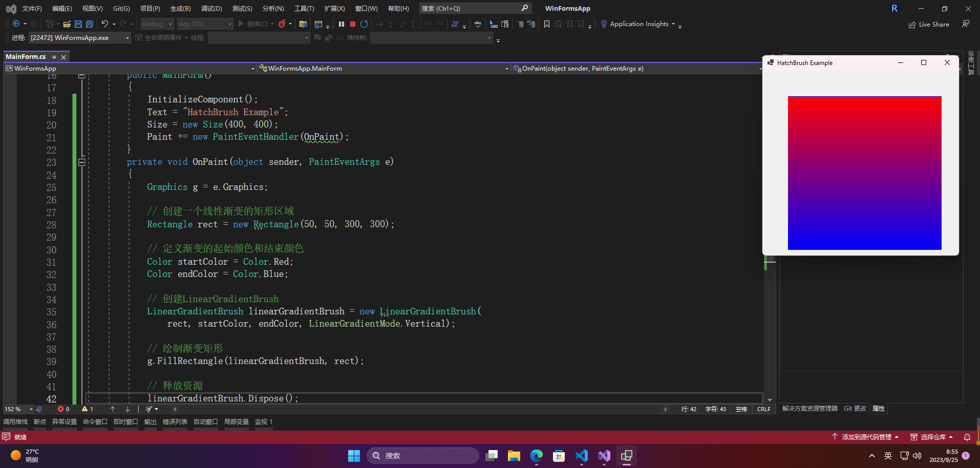The image size is (980, 468).
Task: Click 选择仓库 in status bar
Action: click(x=931, y=437)
